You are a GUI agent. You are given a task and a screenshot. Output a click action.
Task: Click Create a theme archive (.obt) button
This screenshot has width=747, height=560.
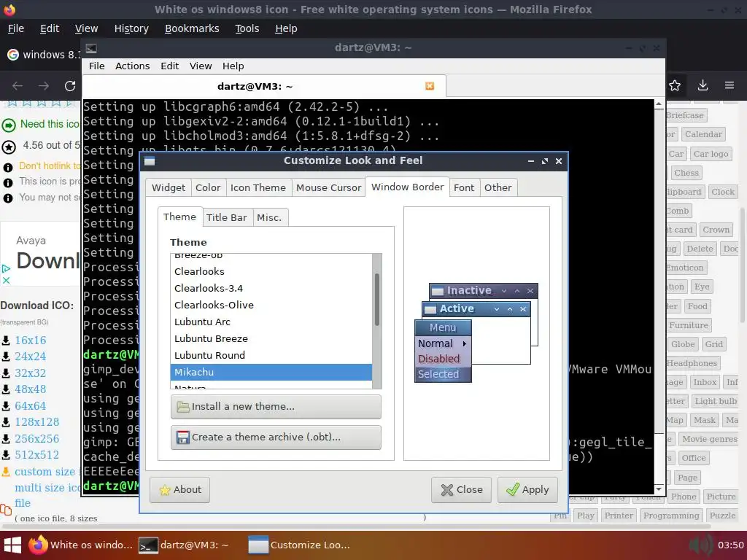tap(276, 437)
